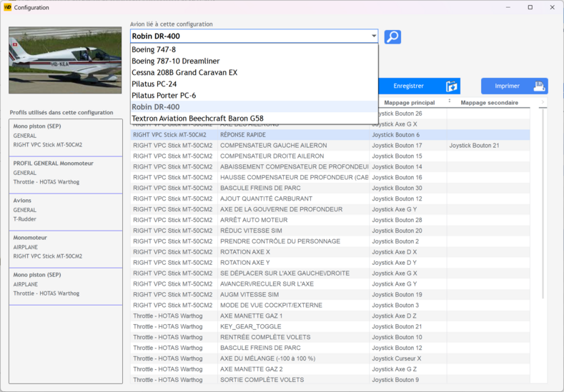Click the printer icon on Imprimer
This screenshot has height=392, width=564.
click(x=539, y=86)
